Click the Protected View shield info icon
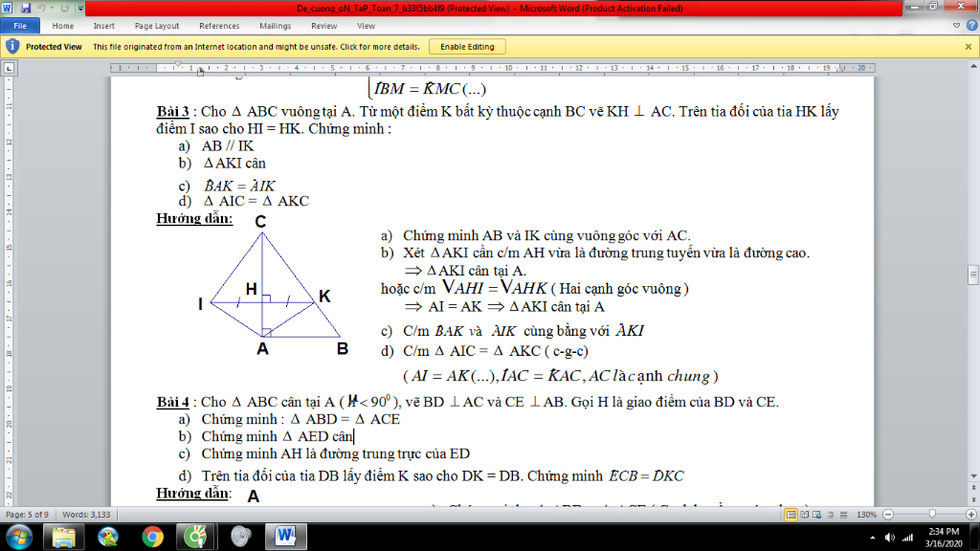980x551 pixels. 11,46
